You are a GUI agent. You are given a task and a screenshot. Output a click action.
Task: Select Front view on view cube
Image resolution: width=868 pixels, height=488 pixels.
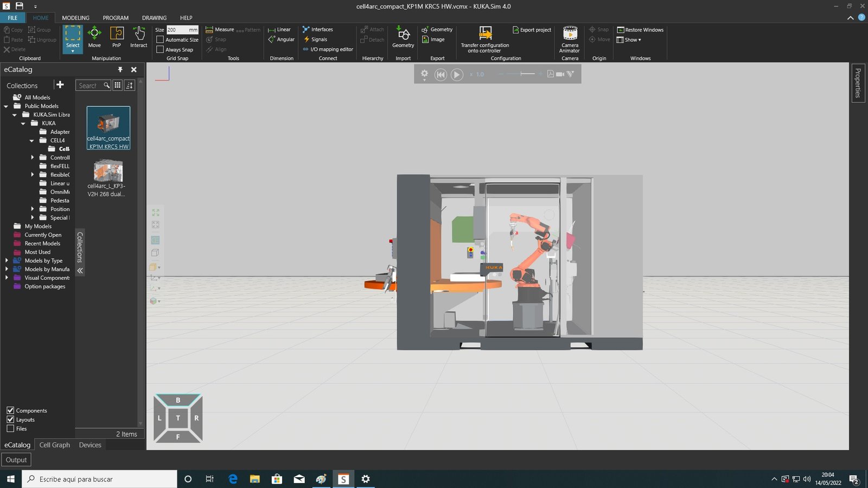178,436
